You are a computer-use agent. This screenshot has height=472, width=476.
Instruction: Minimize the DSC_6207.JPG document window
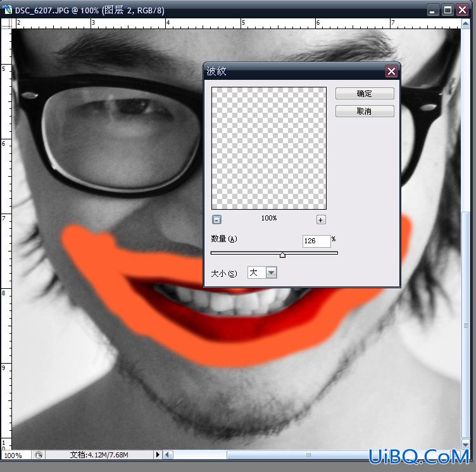[432, 10]
